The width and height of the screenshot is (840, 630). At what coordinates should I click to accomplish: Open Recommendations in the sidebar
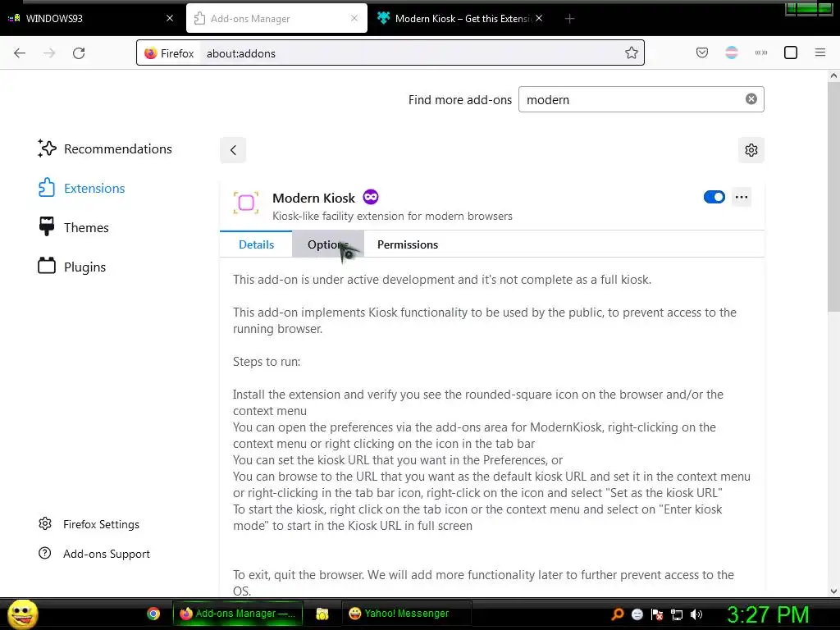(x=105, y=149)
